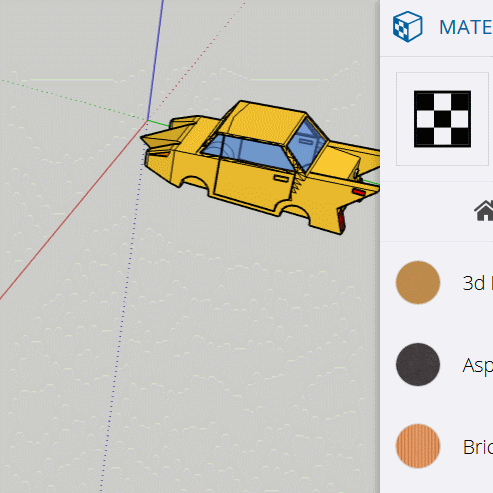Click the MATE panel title text
The width and height of the screenshot is (493, 493).
pyautogui.click(x=466, y=27)
